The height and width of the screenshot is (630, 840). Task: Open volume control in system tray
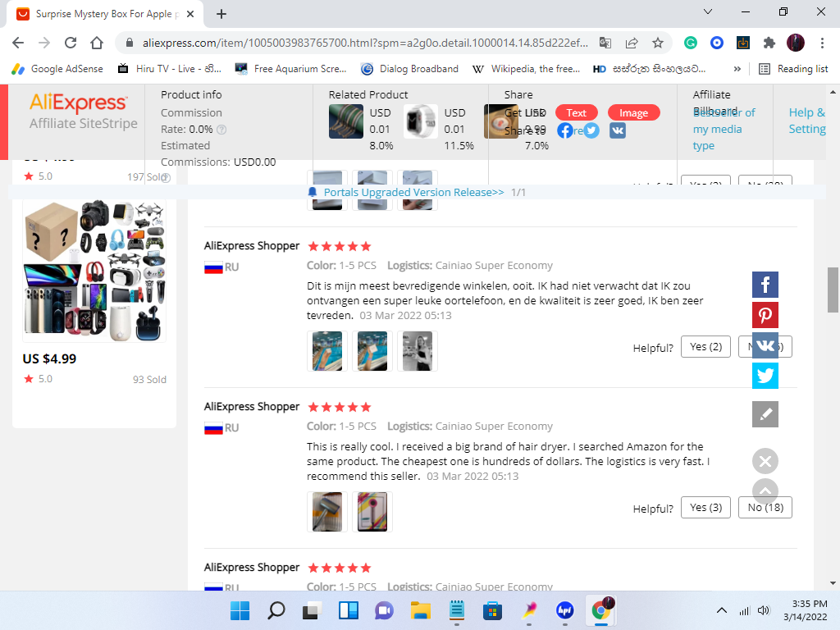pos(764,610)
